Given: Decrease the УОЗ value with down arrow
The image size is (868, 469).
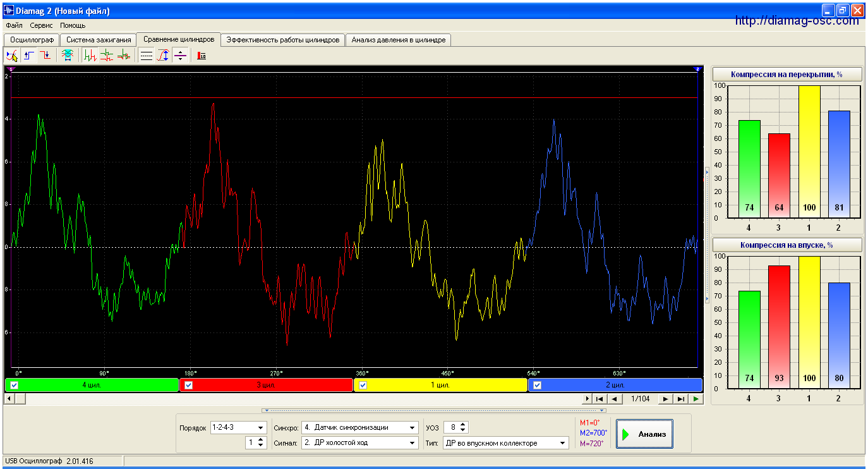Looking at the screenshot, I should pyautogui.click(x=464, y=430).
